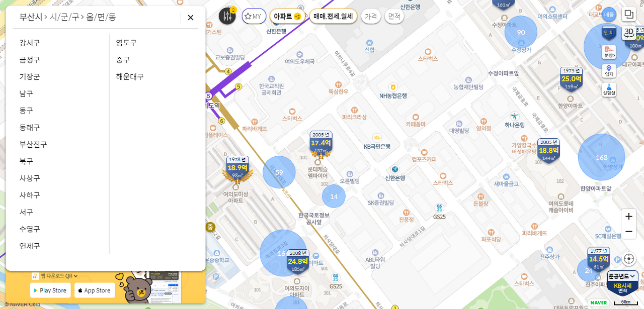The height and width of the screenshot is (309, 644).
Task: Open the 매매,전세,월세 trade type filter
Action: click(333, 16)
